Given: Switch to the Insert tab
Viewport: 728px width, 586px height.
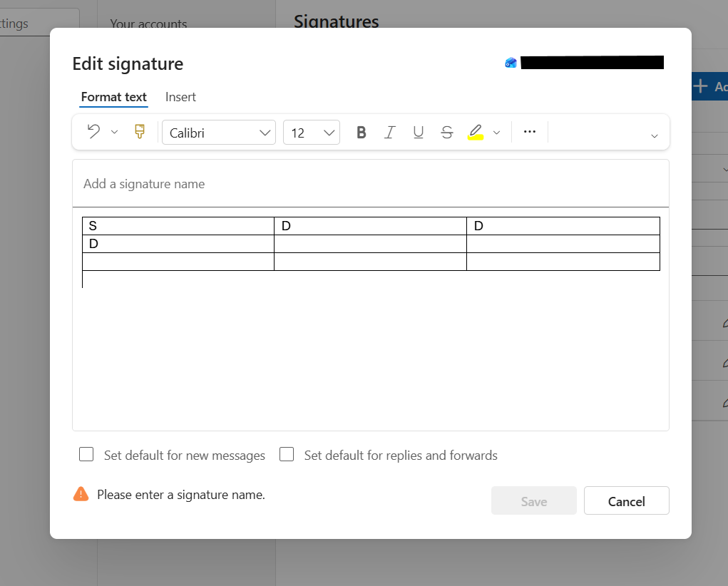Looking at the screenshot, I should (180, 97).
